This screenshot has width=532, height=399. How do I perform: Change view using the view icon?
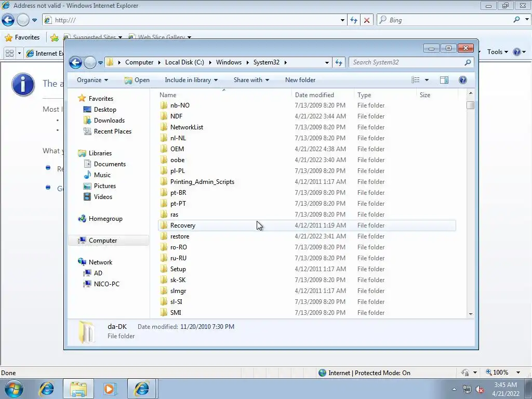[x=415, y=80]
